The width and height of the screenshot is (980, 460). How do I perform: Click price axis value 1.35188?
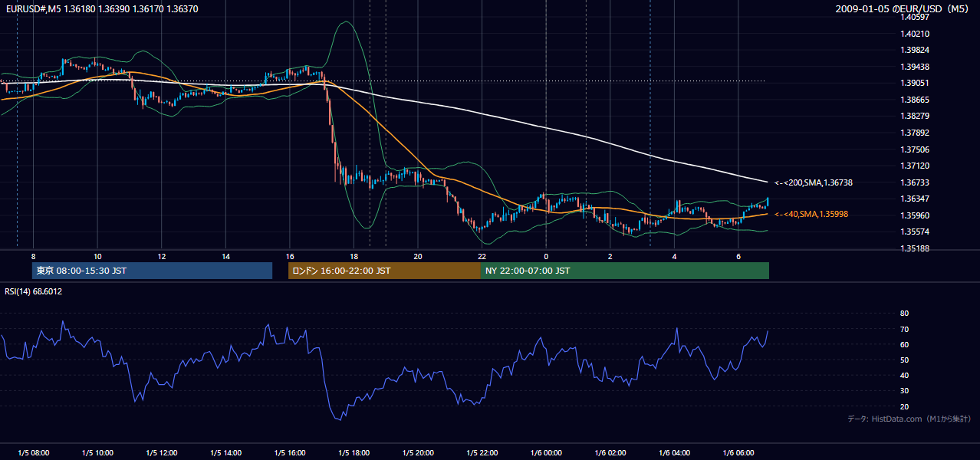pyautogui.click(x=915, y=248)
